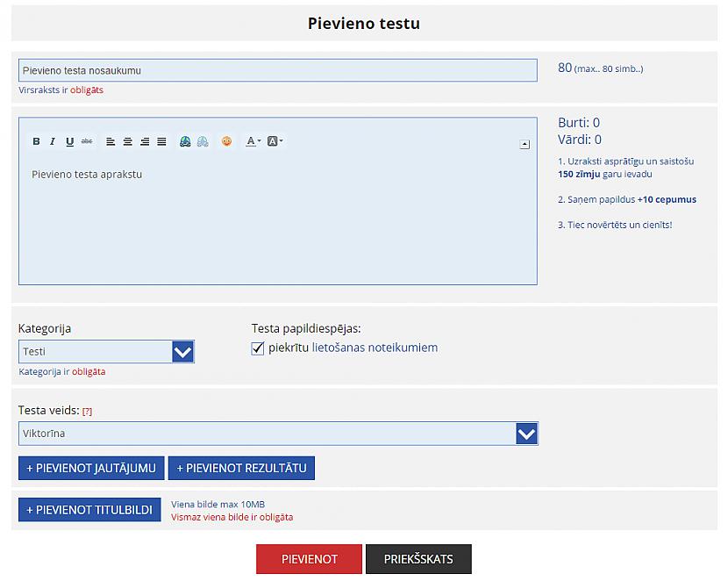Toggle strikethrough formatting in editor toolbar

click(87, 141)
